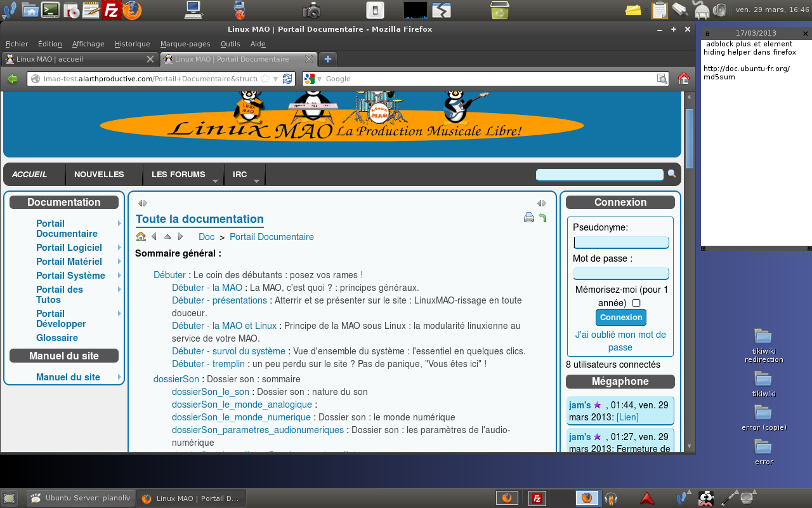Viewport: 812px width, 508px height.
Task: Go to previous page in structure navigation
Action: click(x=154, y=236)
